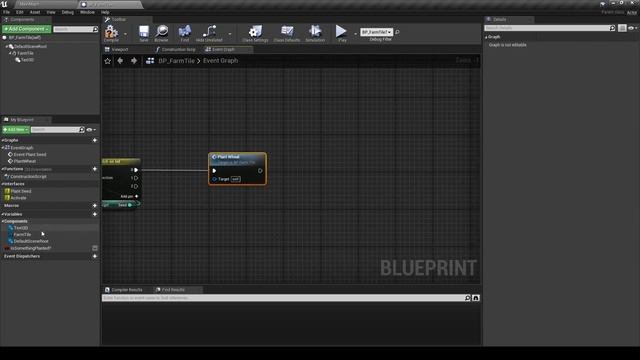Open the Help menu
The height and width of the screenshot is (360, 640).
tap(105, 12)
